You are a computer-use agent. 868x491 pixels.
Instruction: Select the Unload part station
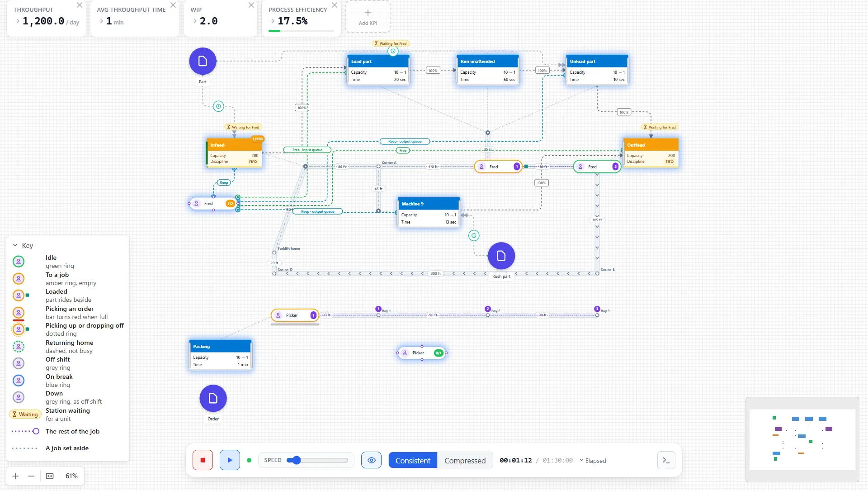[x=597, y=70]
